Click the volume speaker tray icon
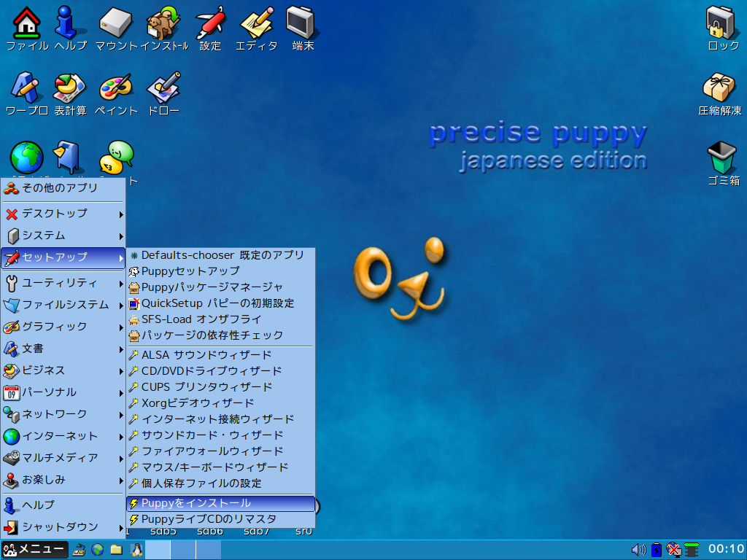 (x=639, y=550)
